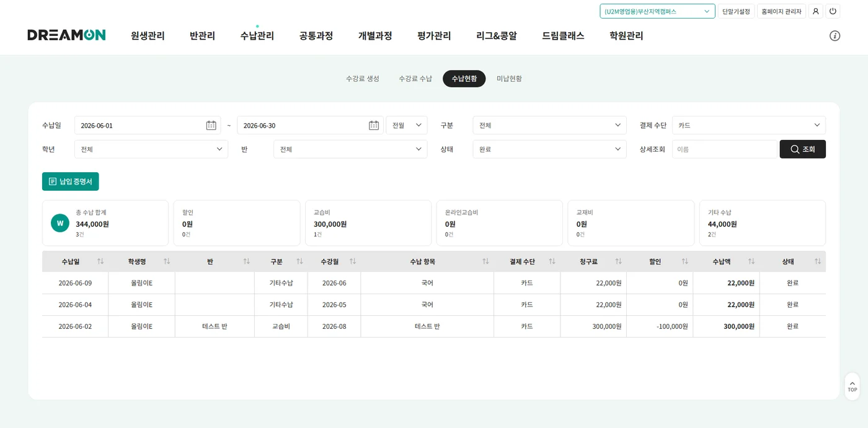The width and height of the screenshot is (868, 428).
Task: Click the 2026-06-04 수납일 cell
Action: (x=75, y=305)
